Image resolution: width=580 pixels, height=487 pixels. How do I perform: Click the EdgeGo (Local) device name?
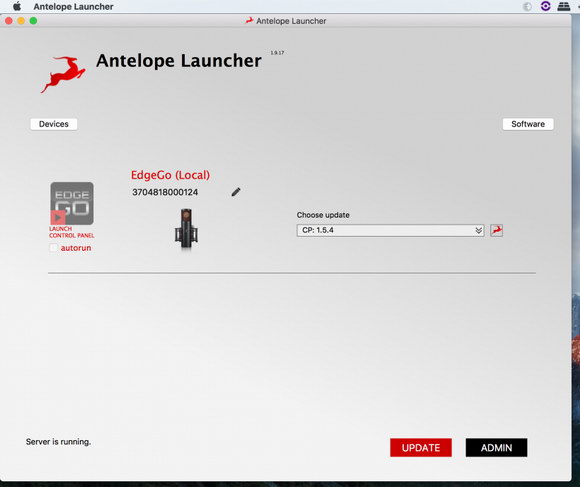click(x=170, y=175)
